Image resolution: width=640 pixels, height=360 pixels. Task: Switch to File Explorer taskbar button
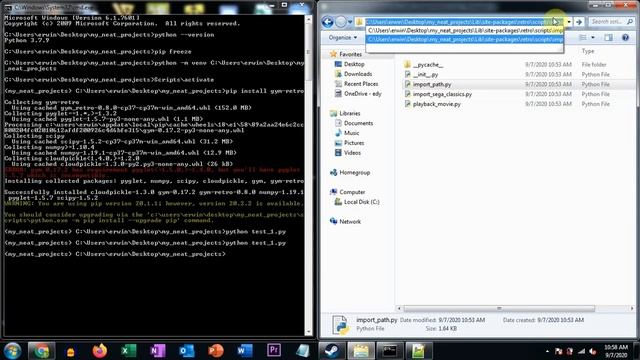tap(361, 351)
